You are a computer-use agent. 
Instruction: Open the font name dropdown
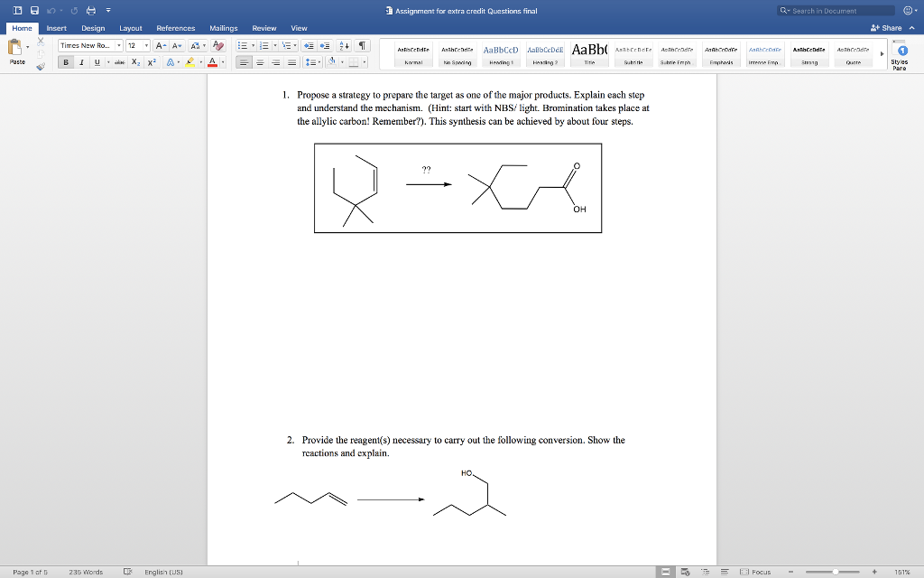pyautogui.click(x=117, y=45)
